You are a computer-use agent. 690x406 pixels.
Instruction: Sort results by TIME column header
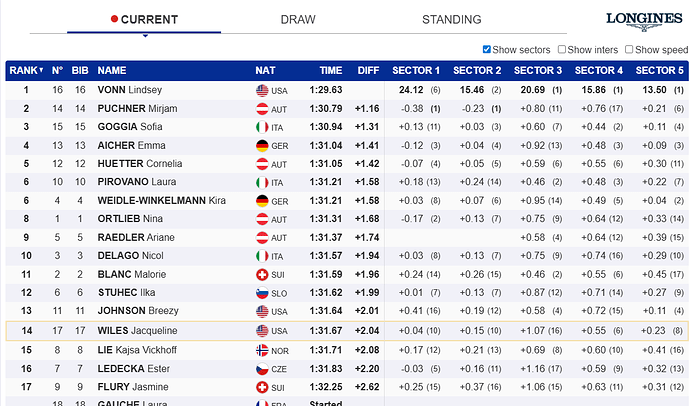coord(331,70)
